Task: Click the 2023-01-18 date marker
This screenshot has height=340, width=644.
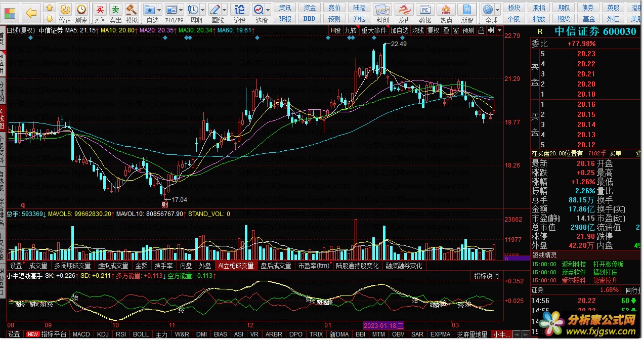Action: point(384,325)
